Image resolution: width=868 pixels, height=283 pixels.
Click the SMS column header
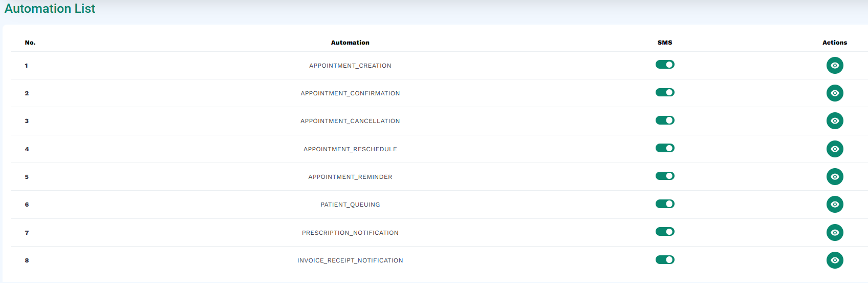click(x=665, y=43)
